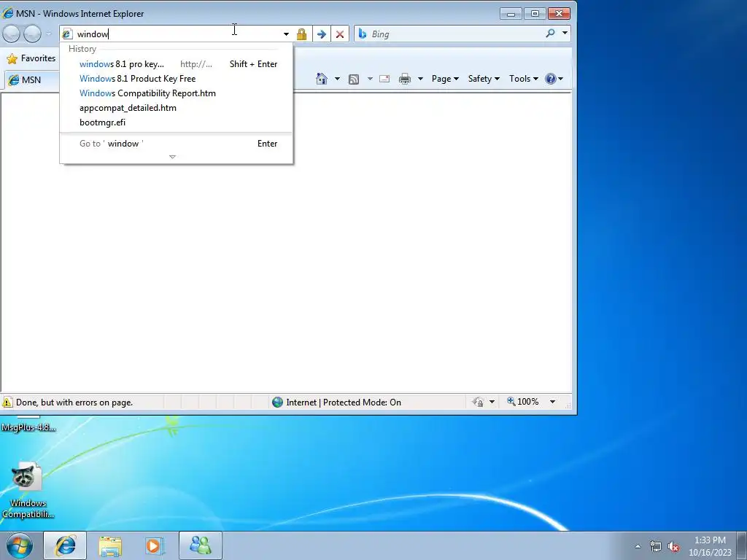
Task: Open the recent pages dropdown arrow
Action: pos(48,34)
